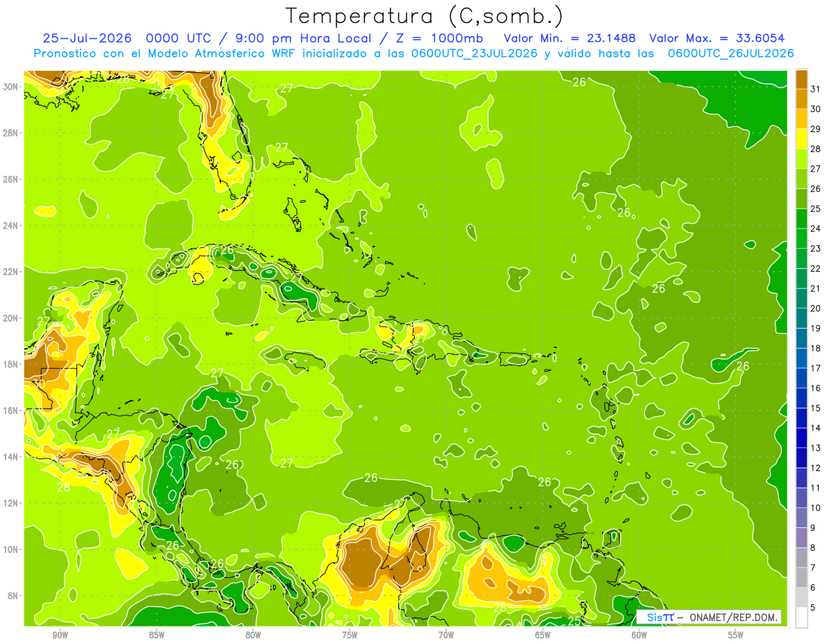Click the '85W' longitude axis label

click(x=156, y=635)
